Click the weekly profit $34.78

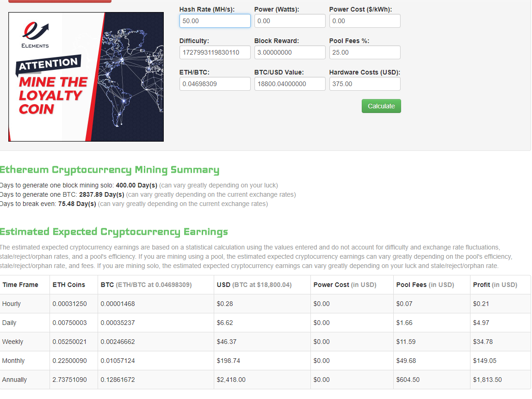point(483,342)
